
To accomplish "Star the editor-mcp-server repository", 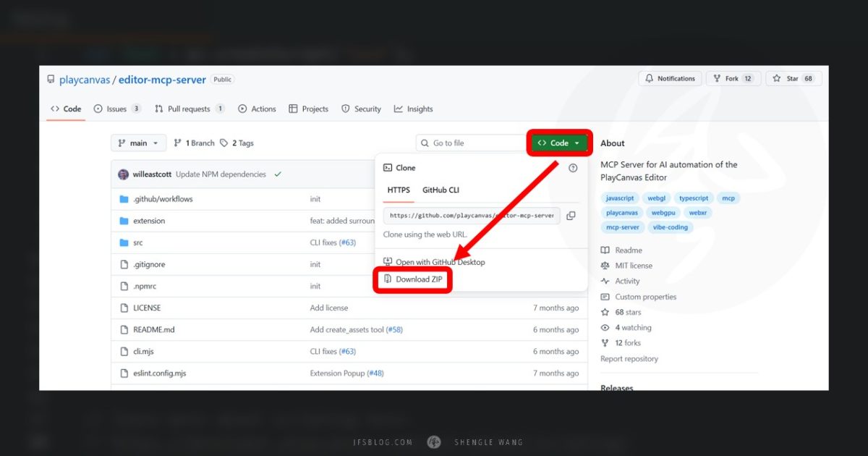I will pyautogui.click(x=793, y=79).
